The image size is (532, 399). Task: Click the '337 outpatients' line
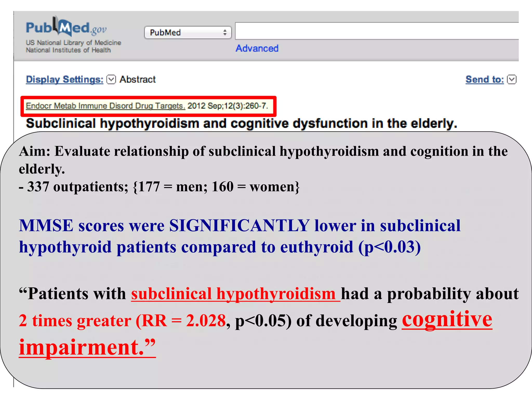coord(159,187)
